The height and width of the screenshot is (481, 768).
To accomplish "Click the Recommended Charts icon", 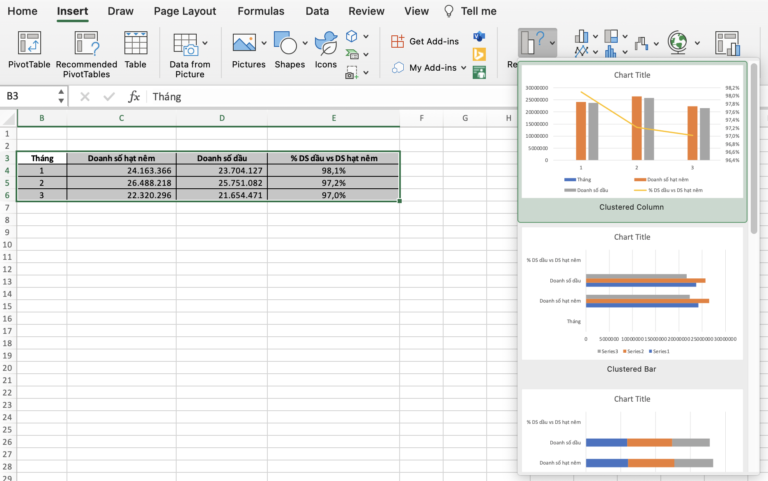I will tap(534, 42).
